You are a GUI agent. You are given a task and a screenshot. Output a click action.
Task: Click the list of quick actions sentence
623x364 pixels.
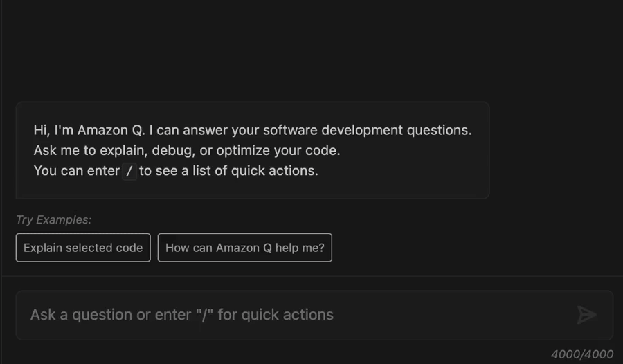pos(176,170)
